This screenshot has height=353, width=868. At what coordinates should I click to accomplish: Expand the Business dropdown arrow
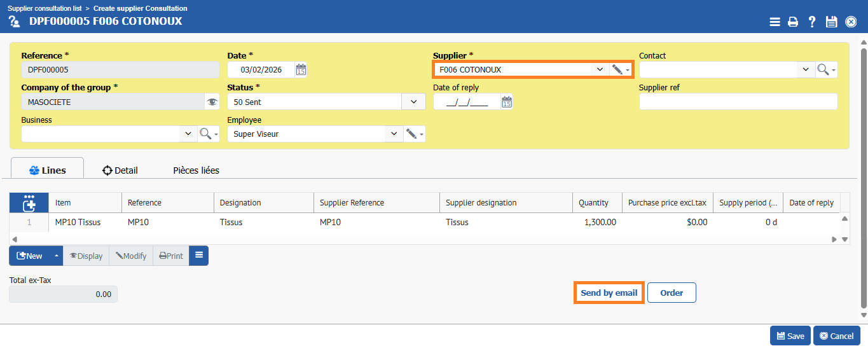188,134
